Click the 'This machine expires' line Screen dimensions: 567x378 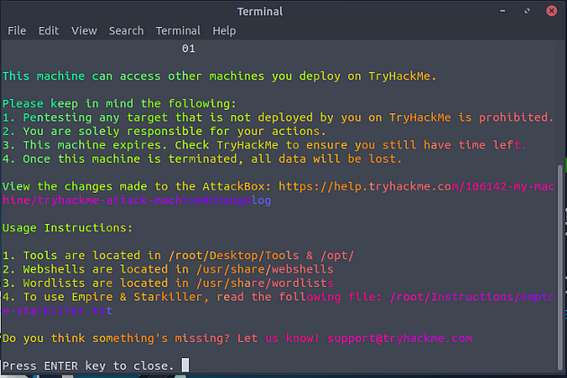click(264, 145)
